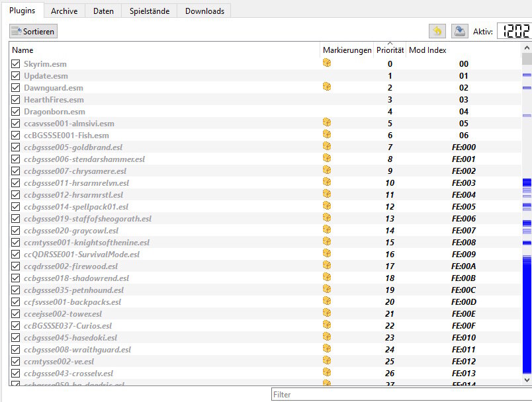Sort by the Priorität column header
This screenshot has height=402, width=532.
point(390,50)
